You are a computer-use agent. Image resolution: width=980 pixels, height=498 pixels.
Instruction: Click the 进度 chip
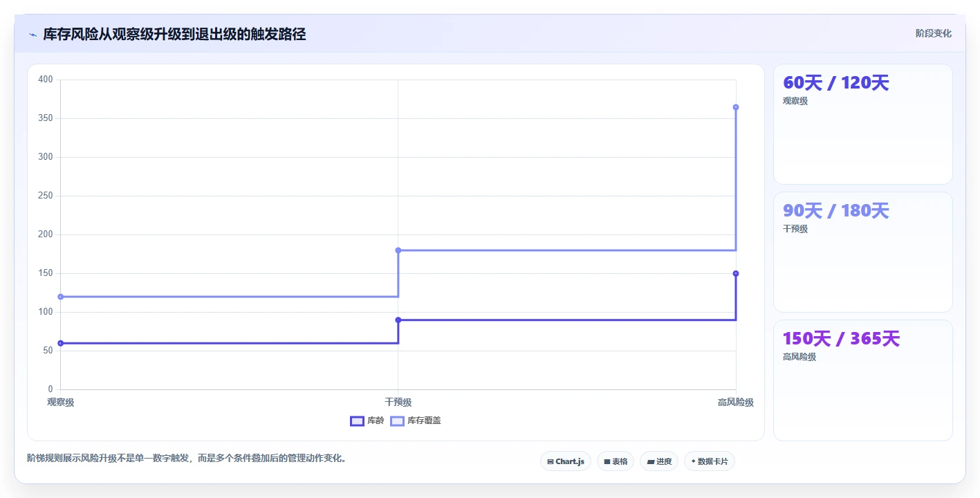pyautogui.click(x=659, y=461)
